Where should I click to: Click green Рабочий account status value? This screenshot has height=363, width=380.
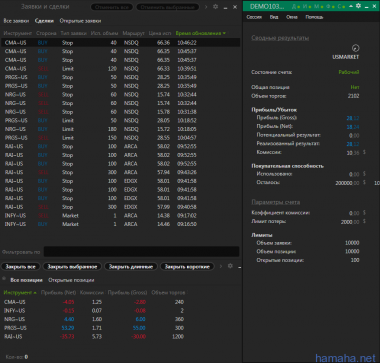349,72
